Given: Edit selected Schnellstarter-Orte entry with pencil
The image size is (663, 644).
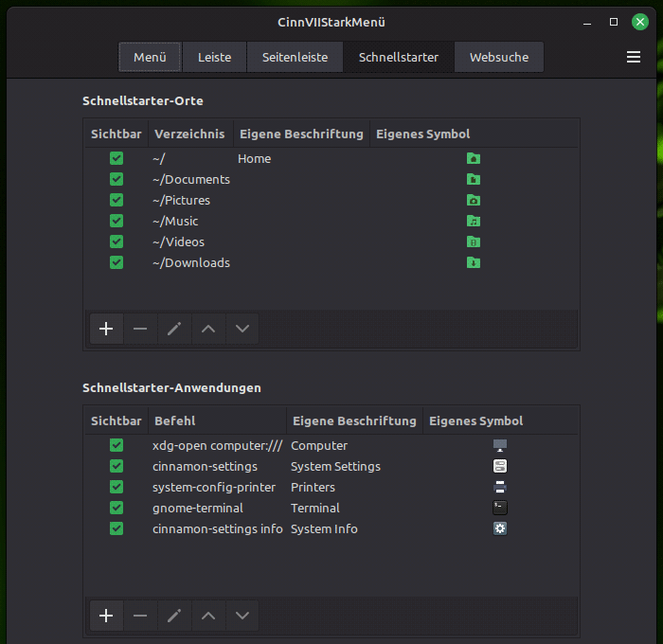Looking at the screenshot, I should [x=174, y=329].
